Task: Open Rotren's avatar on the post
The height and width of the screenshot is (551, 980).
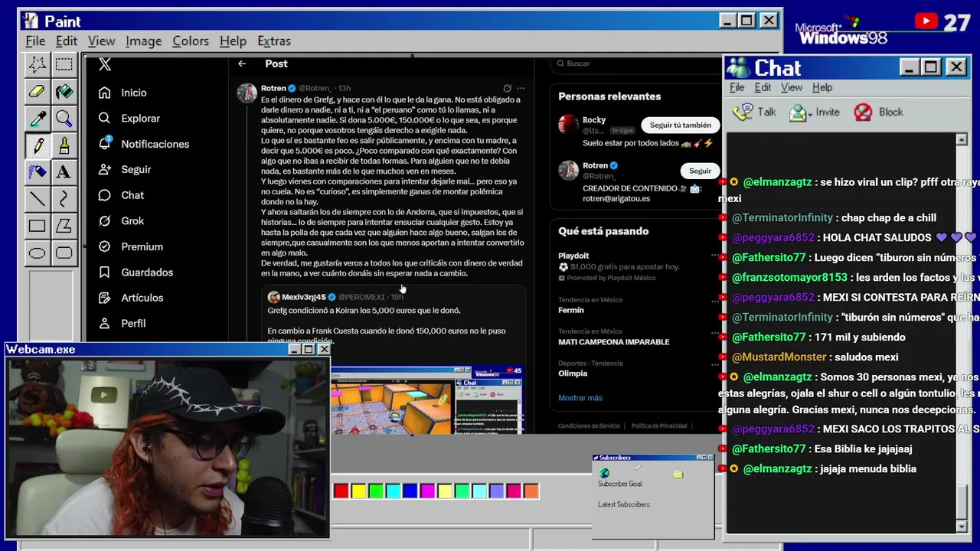Action: pos(247,93)
